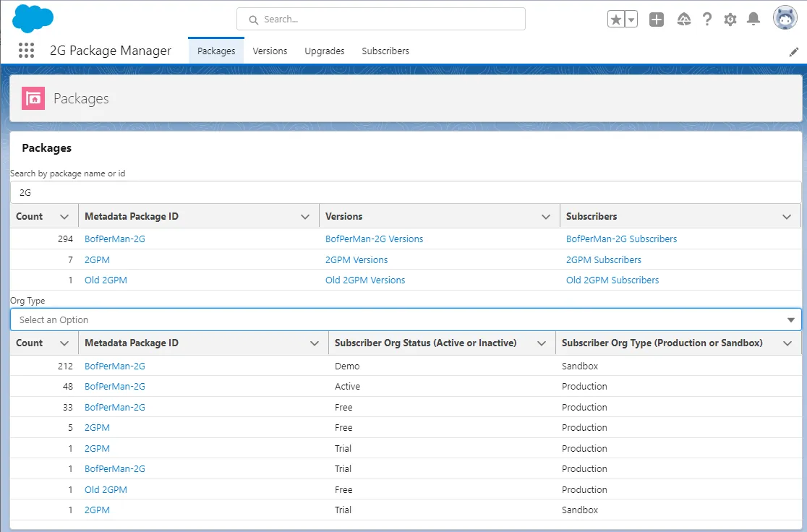Open the App Launcher grid icon
This screenshot has width=807, height=532.
point(26,51)
